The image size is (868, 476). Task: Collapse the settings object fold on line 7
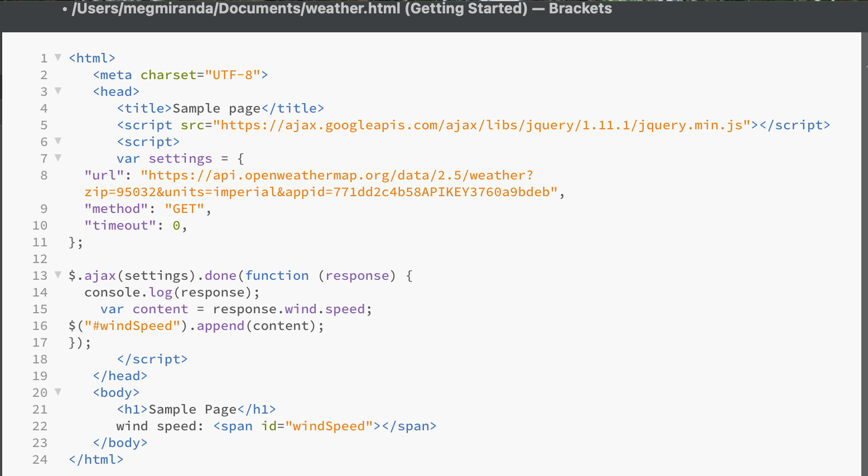pyautogui.click(x=58, y=158)
